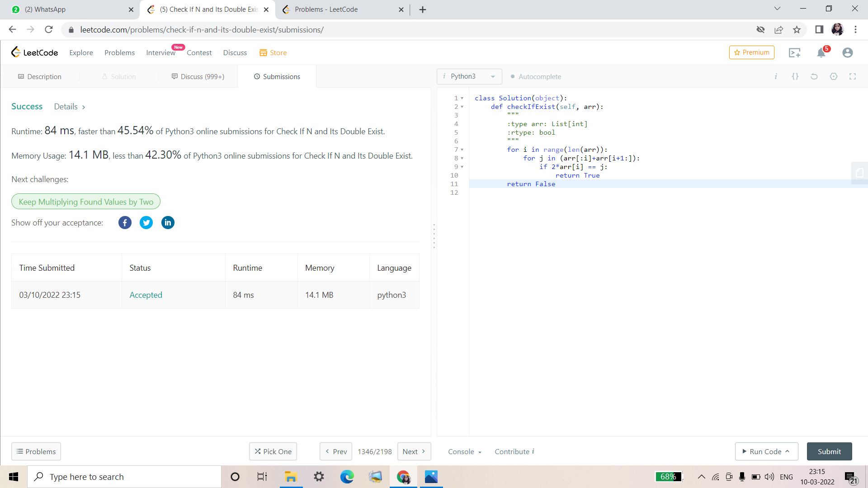Share acceptance on Facebook

coord(125,222)
